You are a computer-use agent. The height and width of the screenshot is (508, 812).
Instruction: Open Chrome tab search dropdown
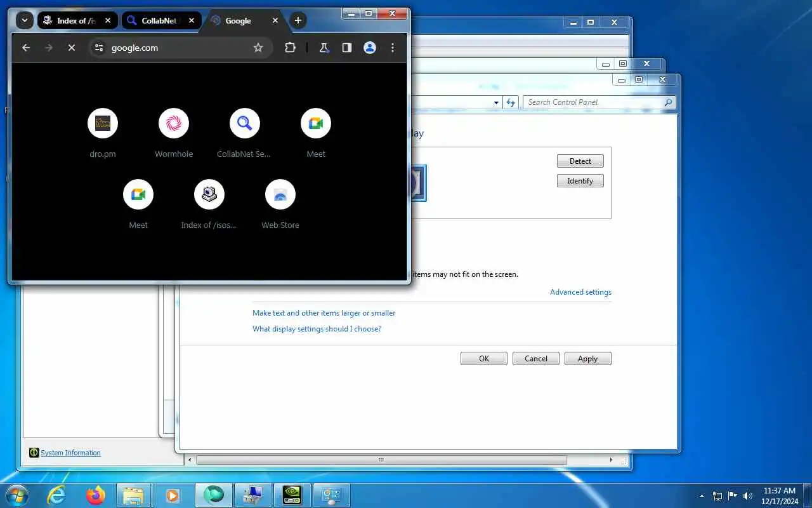coord(24,20)
